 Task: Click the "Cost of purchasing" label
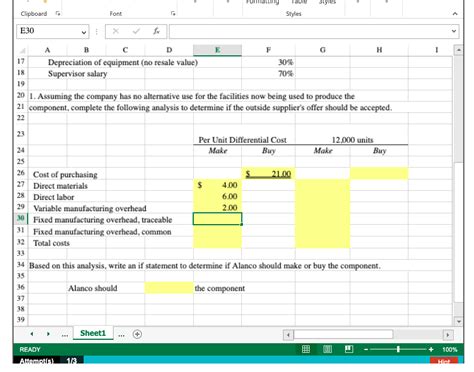65,175
